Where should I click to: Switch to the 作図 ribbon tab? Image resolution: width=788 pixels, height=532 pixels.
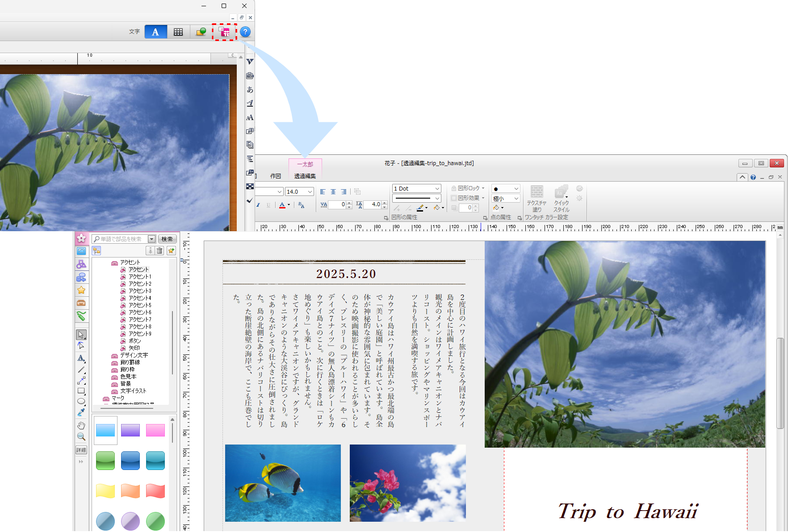pyautogui.click(x=276, y=176)
